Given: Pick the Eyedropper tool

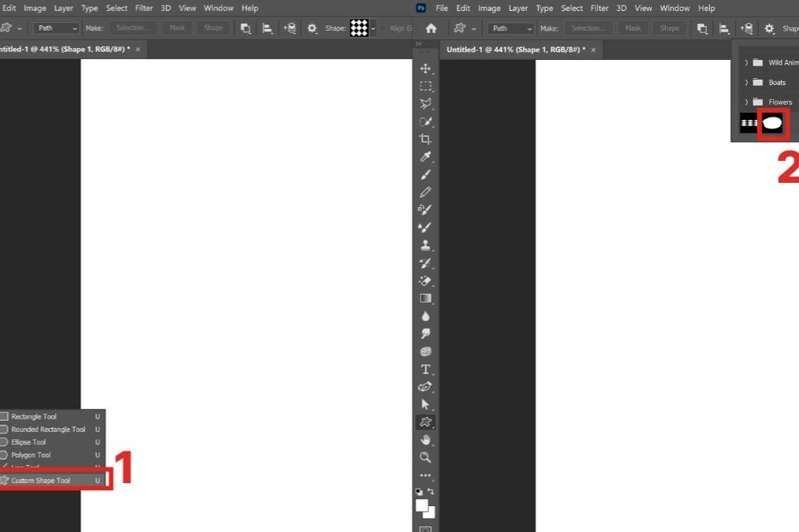Looking at the screenshot, I should coord(426,158).
